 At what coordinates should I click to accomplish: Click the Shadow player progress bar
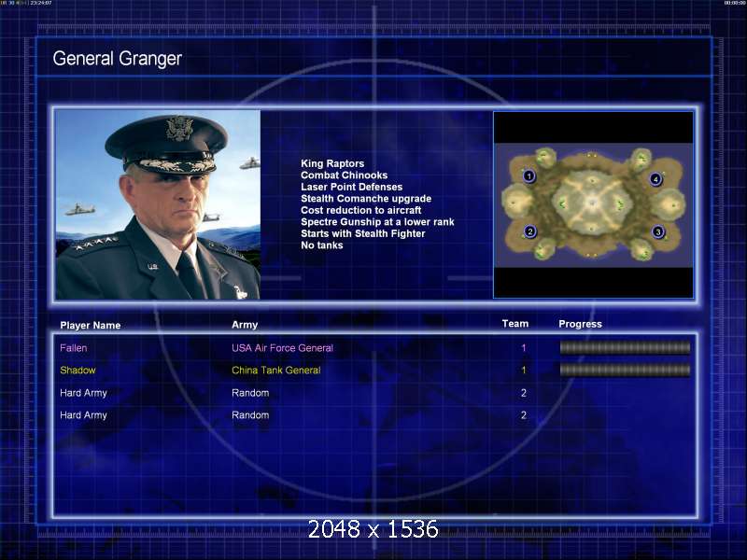tap(625, 370)
